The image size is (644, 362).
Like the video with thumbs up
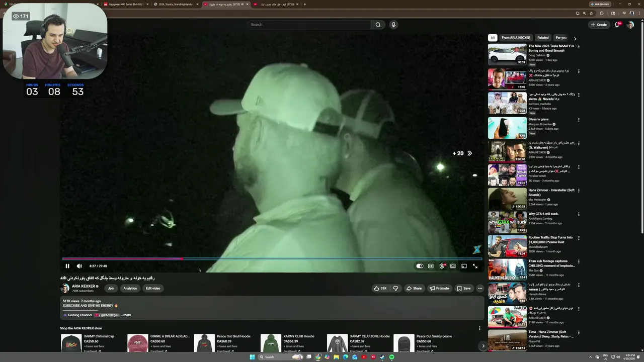(380, 288)
